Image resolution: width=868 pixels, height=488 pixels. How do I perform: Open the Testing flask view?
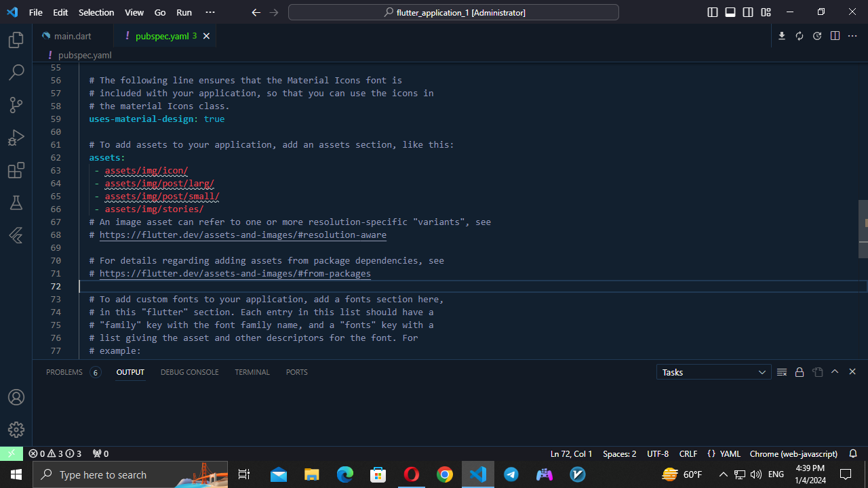(x=16, y=203)
